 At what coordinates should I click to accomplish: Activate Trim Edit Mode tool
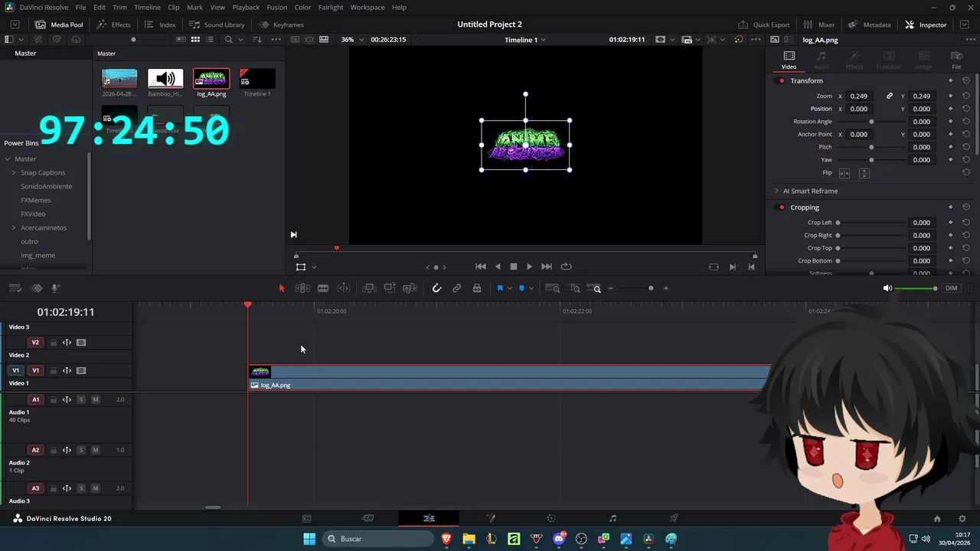point(302,289)
